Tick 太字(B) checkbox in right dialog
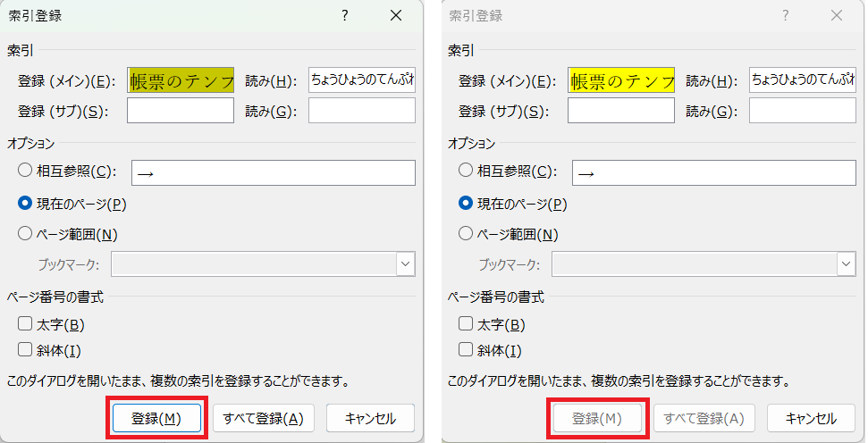Viewport: 868px width, 443px height. (466, 324)
